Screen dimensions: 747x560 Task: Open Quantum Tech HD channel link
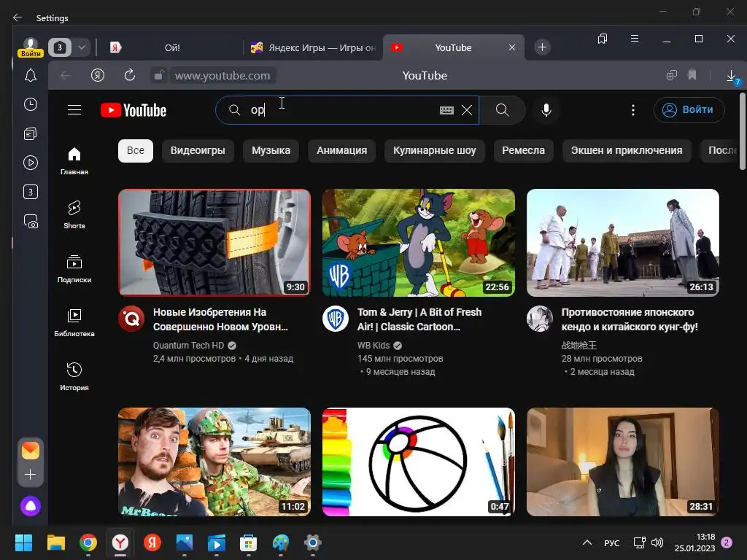pos(189,345)
